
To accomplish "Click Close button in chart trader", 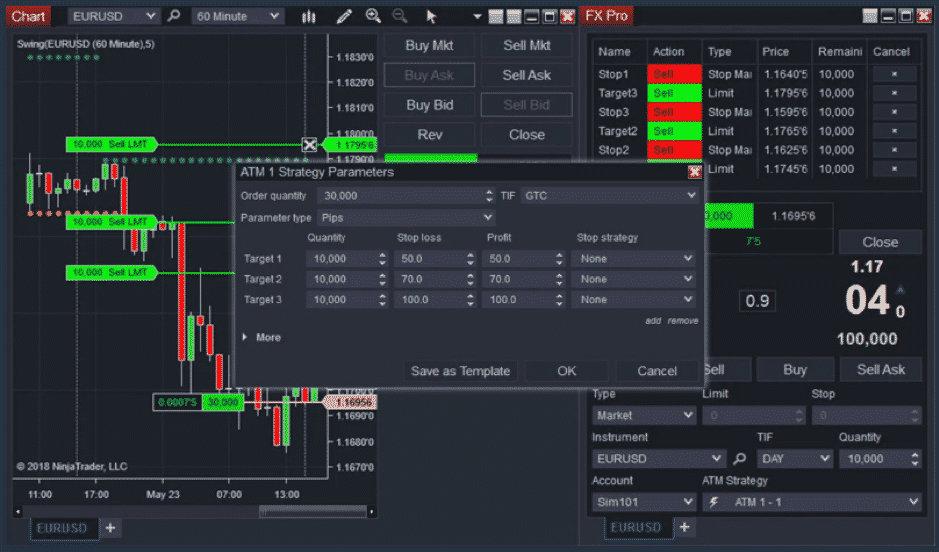I will 526,135.
